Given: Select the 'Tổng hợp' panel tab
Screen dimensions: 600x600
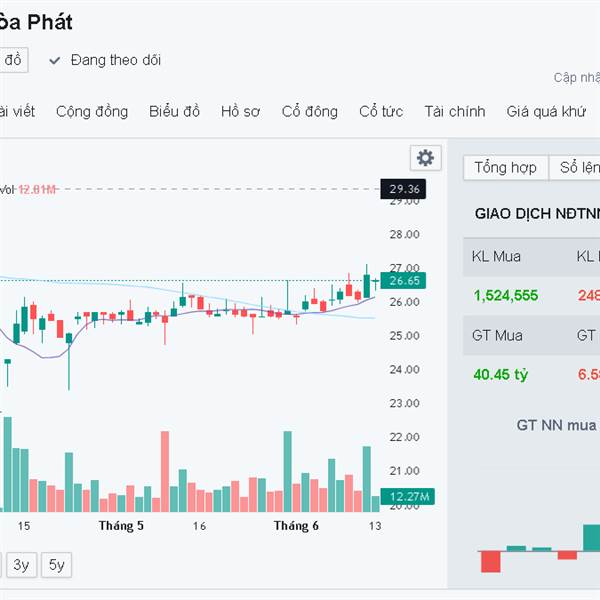Looking at the screenshot, I should (x=505, y=168).
